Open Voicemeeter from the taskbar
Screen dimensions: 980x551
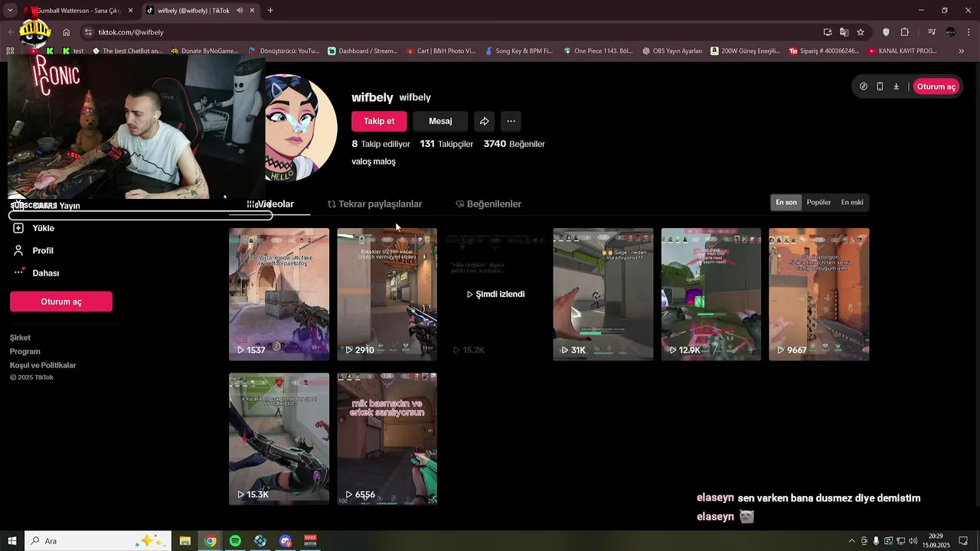(310, 541)
